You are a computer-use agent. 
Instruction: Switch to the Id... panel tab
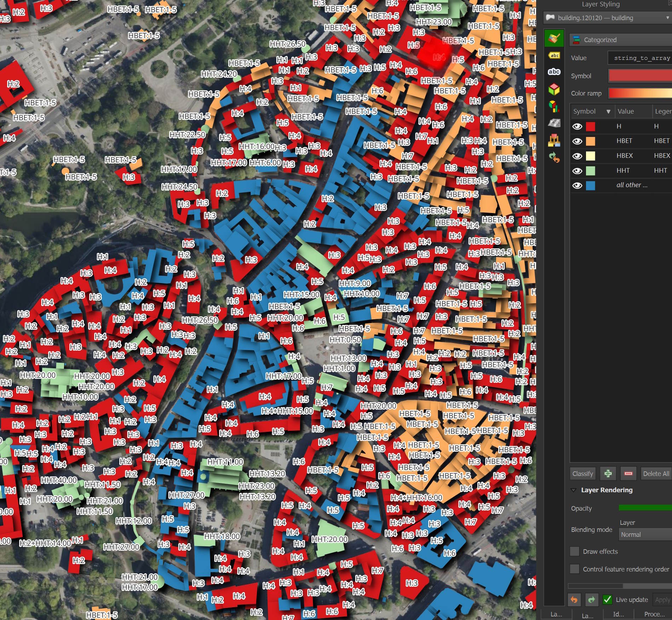click(x=618, y=614)
